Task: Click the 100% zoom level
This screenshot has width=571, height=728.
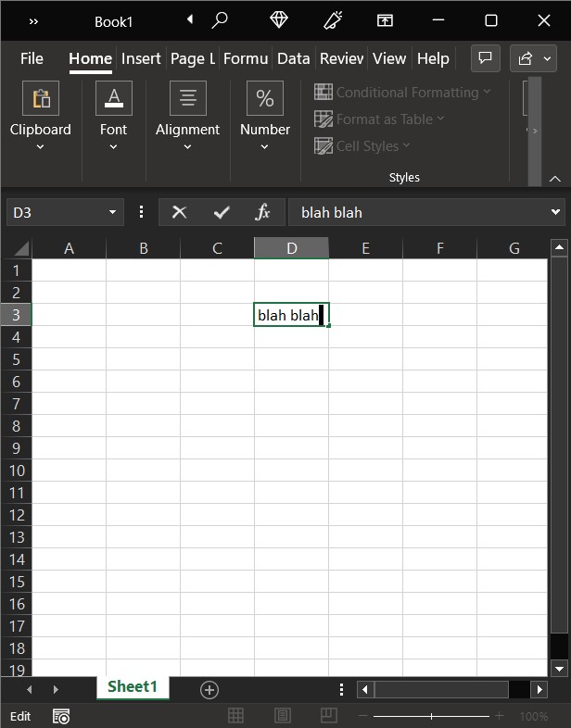Action: 533,716
